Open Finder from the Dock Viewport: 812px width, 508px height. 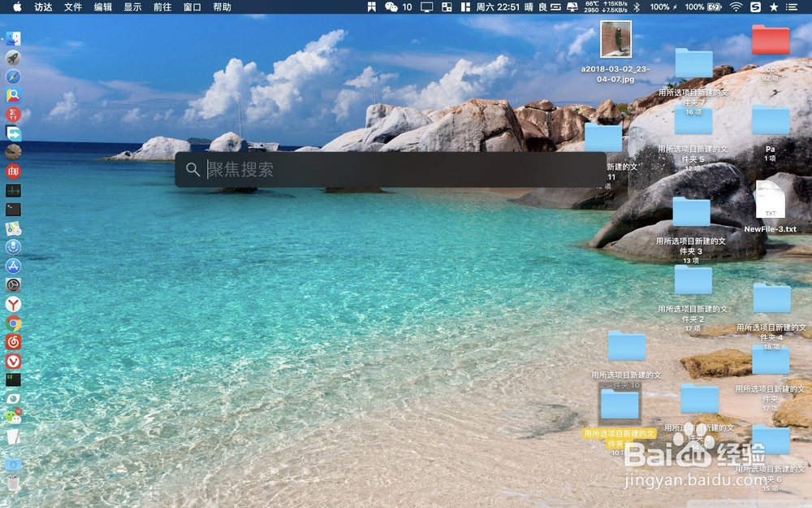point(14,38)
